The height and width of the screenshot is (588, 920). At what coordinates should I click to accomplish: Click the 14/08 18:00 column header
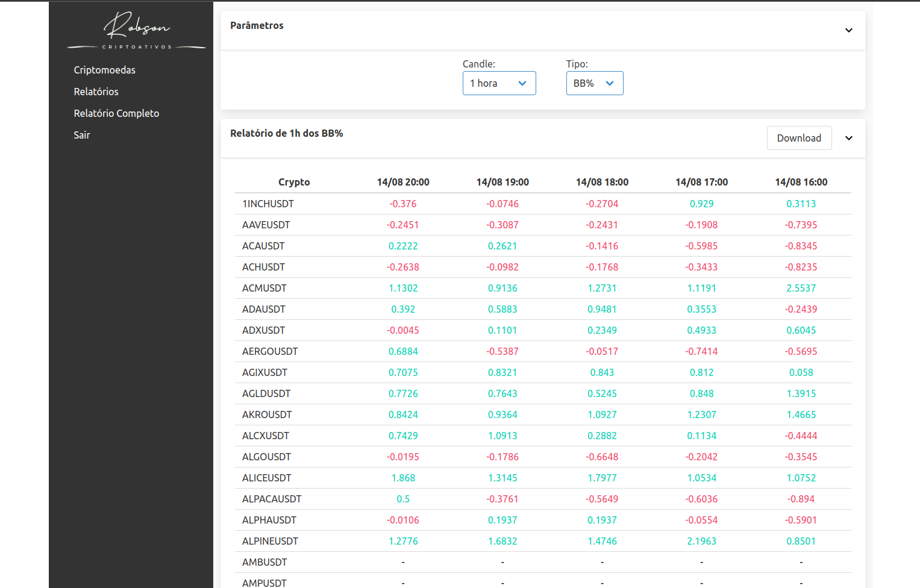click(602, 182)
